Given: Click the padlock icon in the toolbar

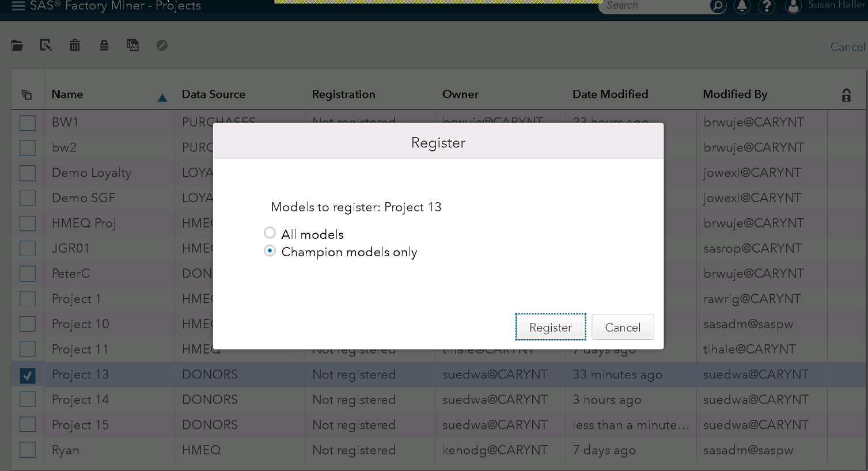Looking at the screenshot, I should (x=104, y=45).
